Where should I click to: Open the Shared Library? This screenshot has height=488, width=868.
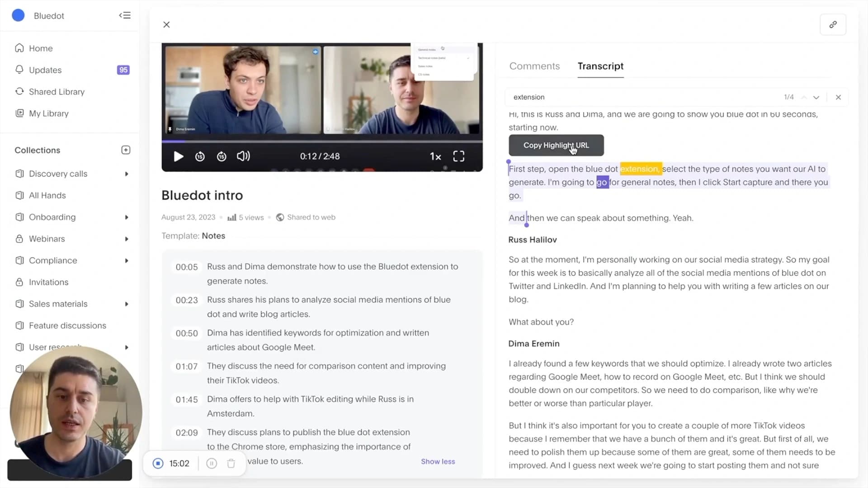click(57, 92)
